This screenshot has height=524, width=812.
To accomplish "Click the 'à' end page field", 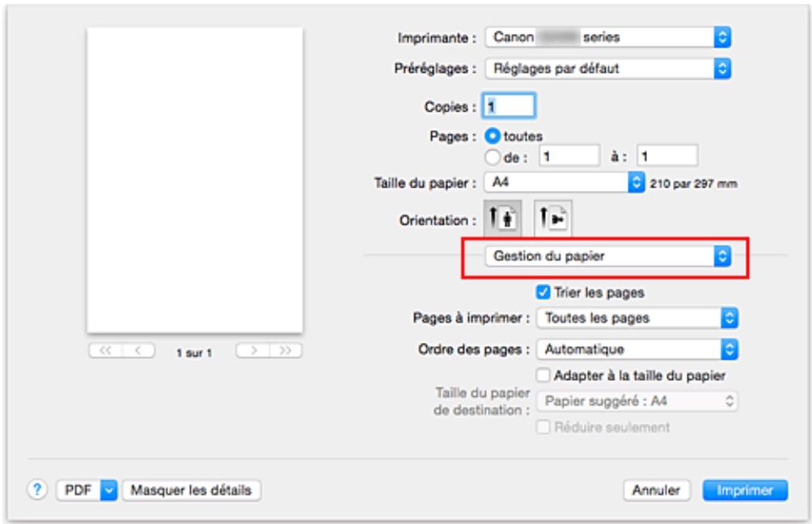I will click(667, 156).
